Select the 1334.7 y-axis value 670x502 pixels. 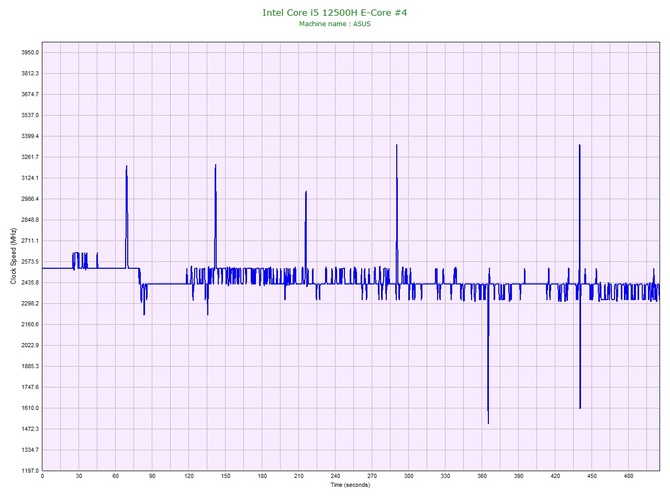[30, 450]
